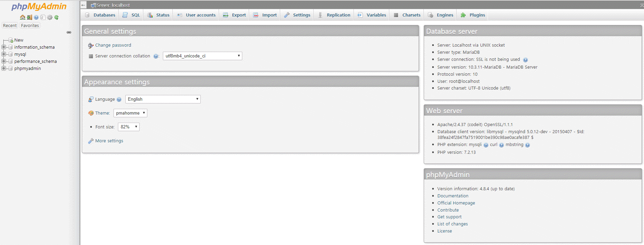Open the Variables tab
This screenshot has height=245, width=644.
coord(372,15)
